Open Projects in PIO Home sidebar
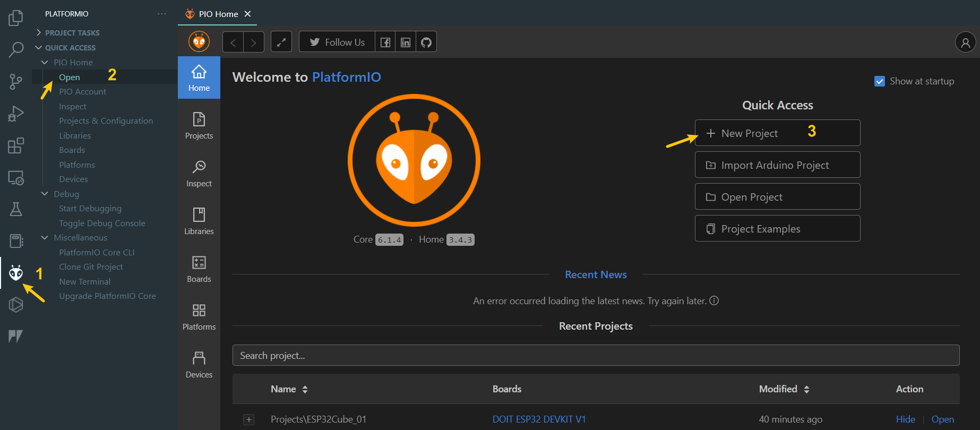The width and height of the screenshot is (980, 430). coord(199,125)
